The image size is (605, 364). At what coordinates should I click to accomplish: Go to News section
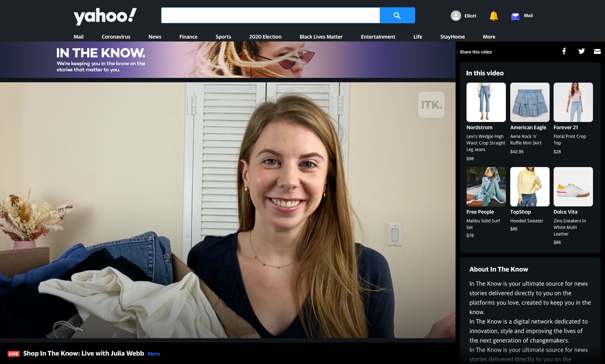[x=155, y=37]
